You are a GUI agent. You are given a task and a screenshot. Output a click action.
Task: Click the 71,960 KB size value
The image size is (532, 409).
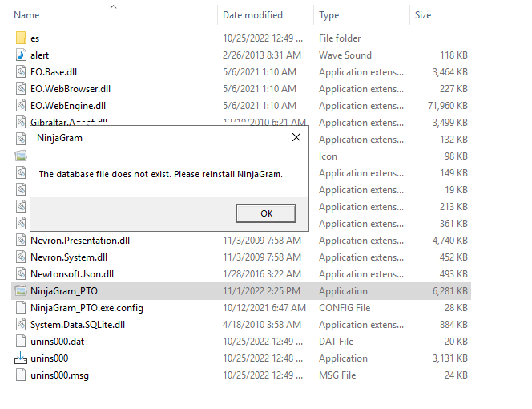click(448, 106)
